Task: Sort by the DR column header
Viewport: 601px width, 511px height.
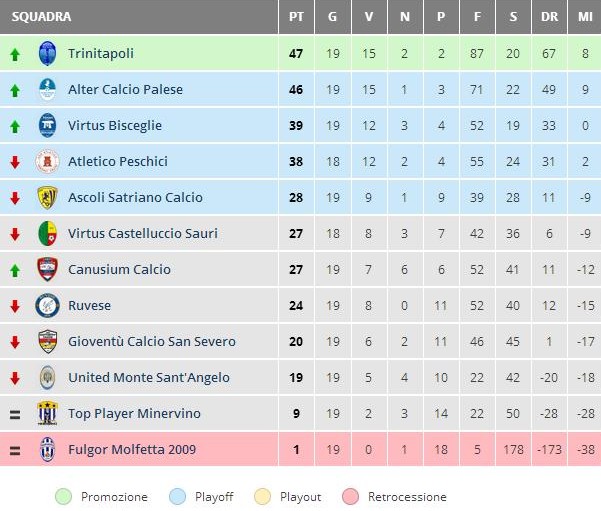Action: coord(549,17)
